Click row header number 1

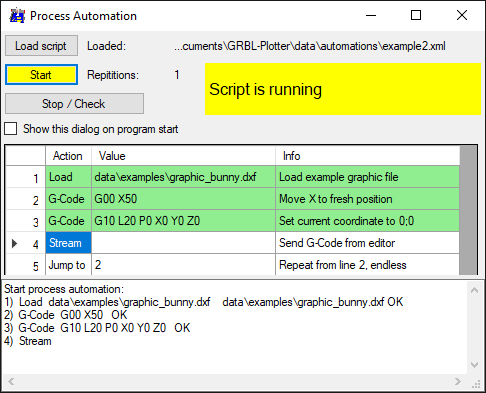26,177
